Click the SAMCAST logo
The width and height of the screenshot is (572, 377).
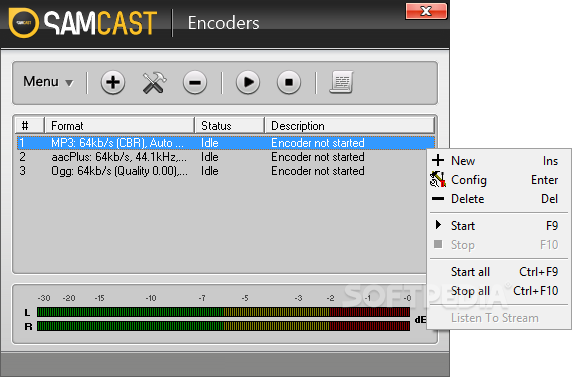coord(83,23)
